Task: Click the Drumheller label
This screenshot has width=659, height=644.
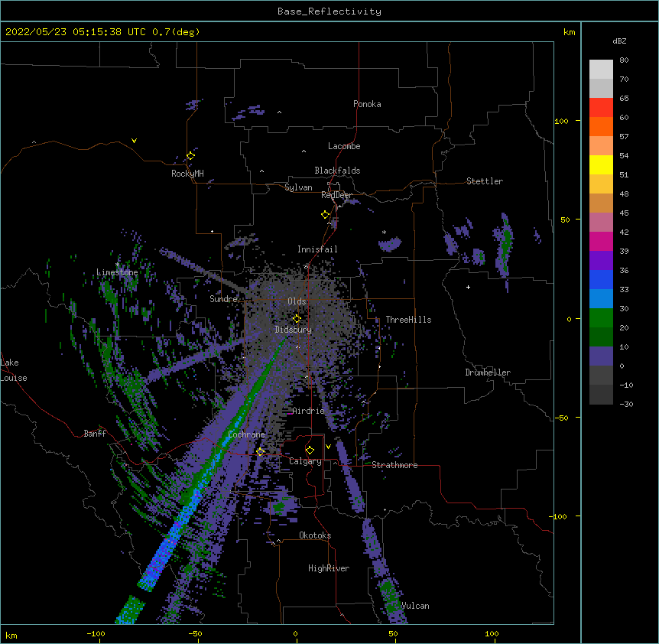Action: click(x=488, y=372)
